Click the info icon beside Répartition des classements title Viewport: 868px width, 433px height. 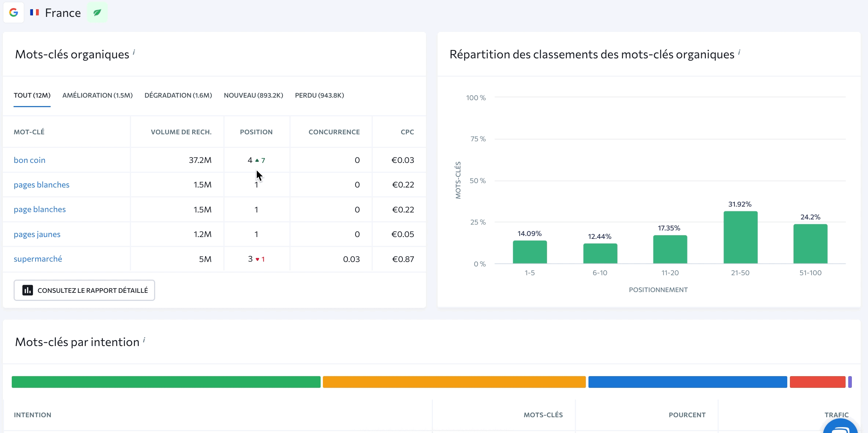coord(739,52)
